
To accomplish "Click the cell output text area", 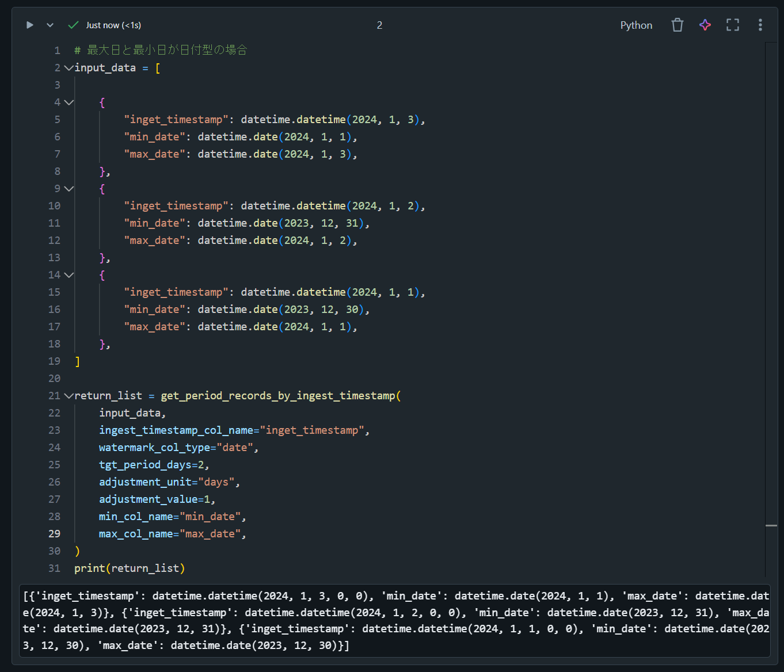I will [395, 621].
